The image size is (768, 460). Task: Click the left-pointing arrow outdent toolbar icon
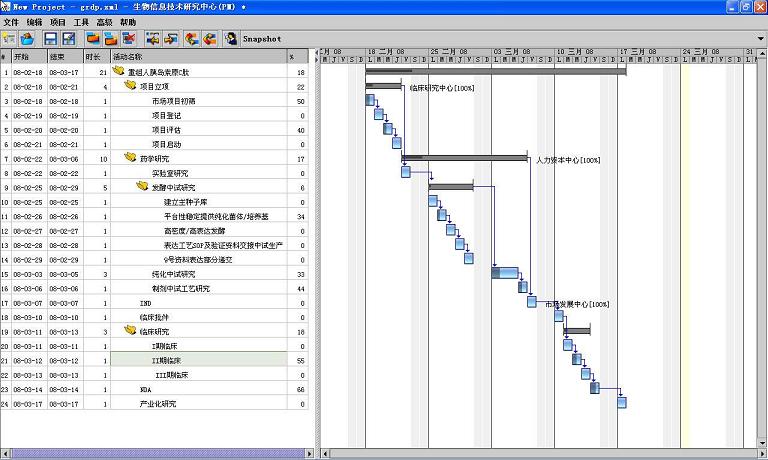(x=152, y=39)
